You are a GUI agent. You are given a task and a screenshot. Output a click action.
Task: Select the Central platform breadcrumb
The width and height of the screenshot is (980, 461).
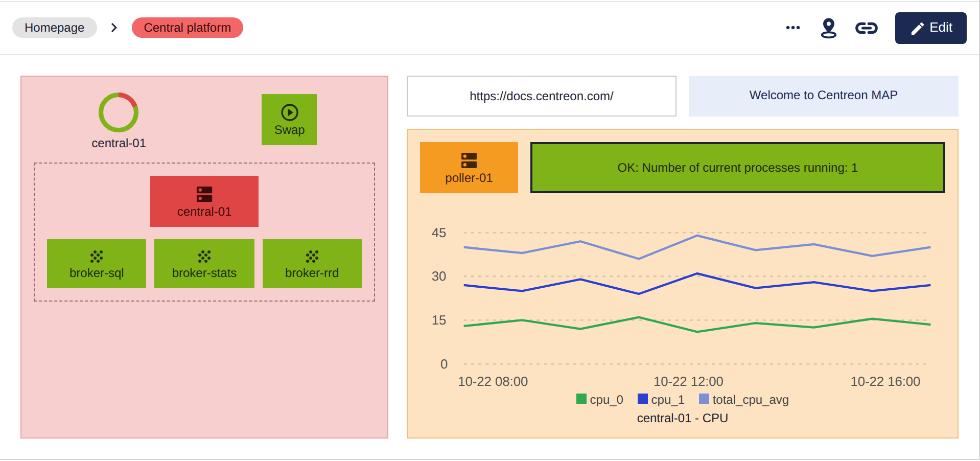pyautogui.click(x=187, y=28)
